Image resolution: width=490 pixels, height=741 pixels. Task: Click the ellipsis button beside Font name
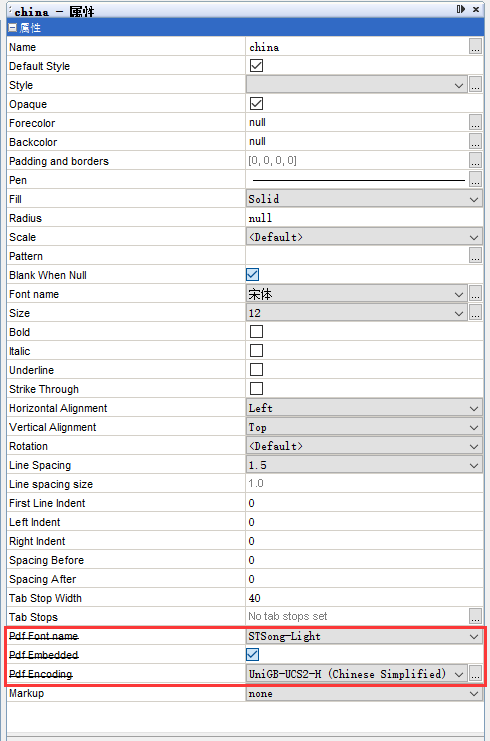point(475,294)
